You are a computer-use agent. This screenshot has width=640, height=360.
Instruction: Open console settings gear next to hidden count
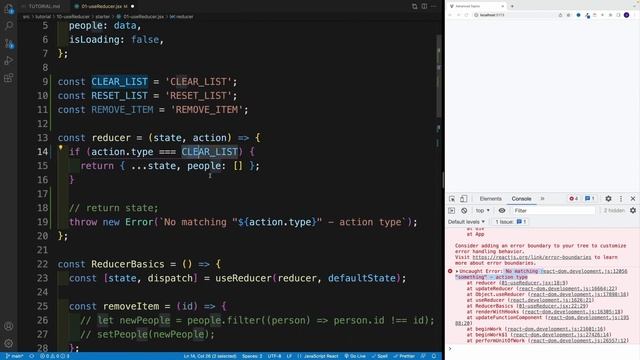click(x=633, y=211)
